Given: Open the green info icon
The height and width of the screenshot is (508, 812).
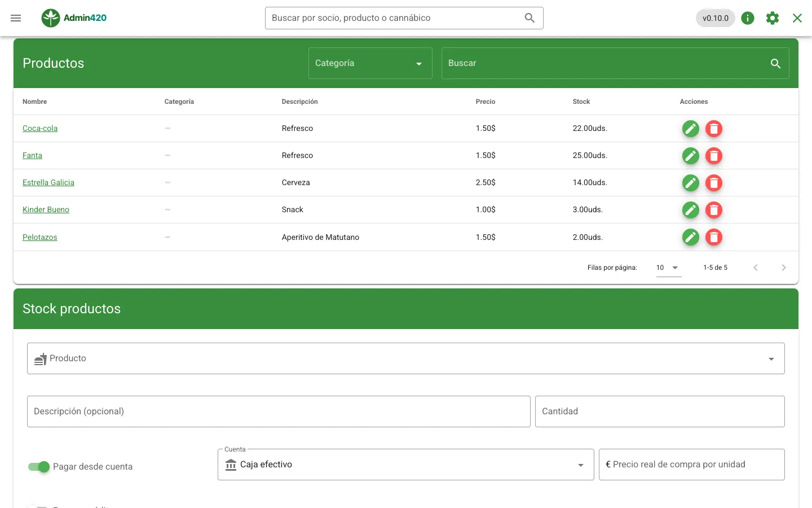Looking at the screenshot, I should (748, 18).
